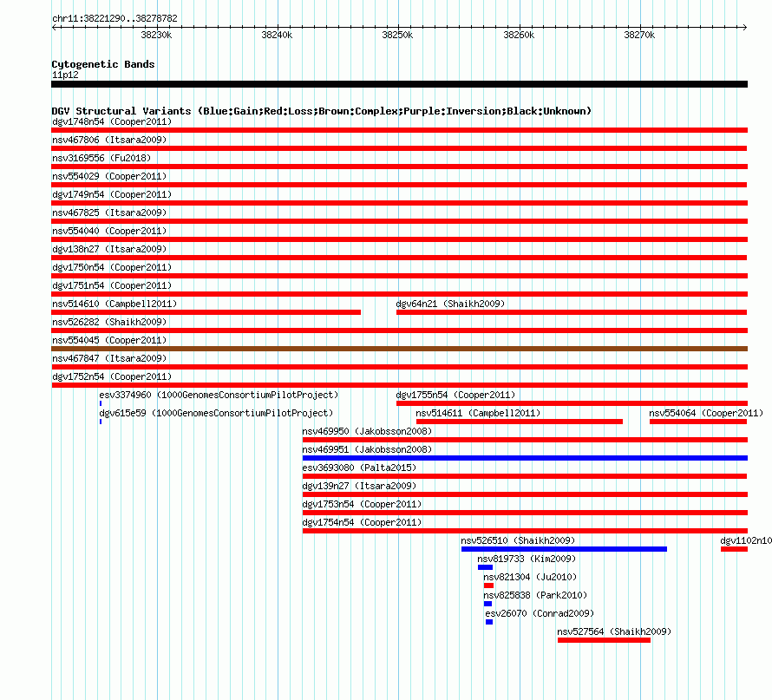The height and width of the screenshot is (700, 772).
Task: Select the nsv514611 (Campbell2011) label
Action: pos(478,413)
